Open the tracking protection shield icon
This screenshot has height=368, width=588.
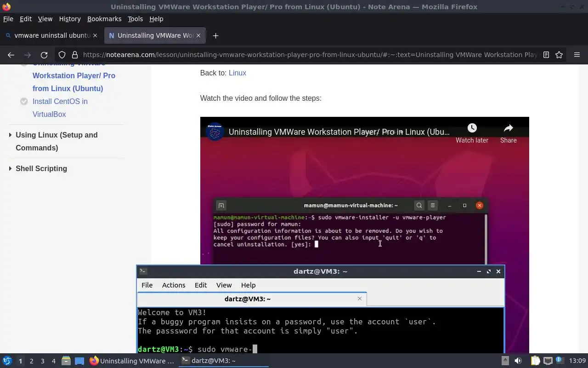tap(62, 55)
